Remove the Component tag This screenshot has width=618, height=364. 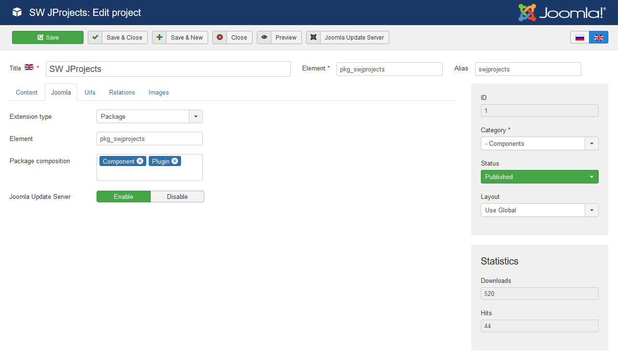140,161
